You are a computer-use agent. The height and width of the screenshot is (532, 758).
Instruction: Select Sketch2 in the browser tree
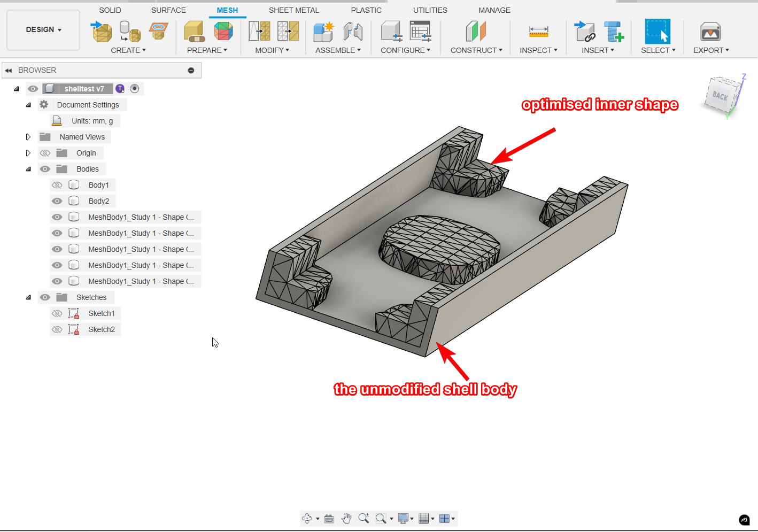click(x=102, y=329)
